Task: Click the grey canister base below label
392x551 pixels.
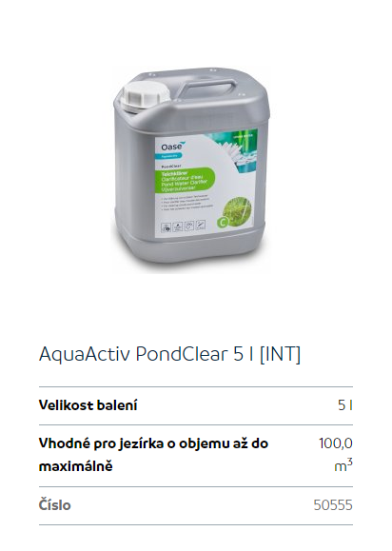Action: tap(189, 251)
